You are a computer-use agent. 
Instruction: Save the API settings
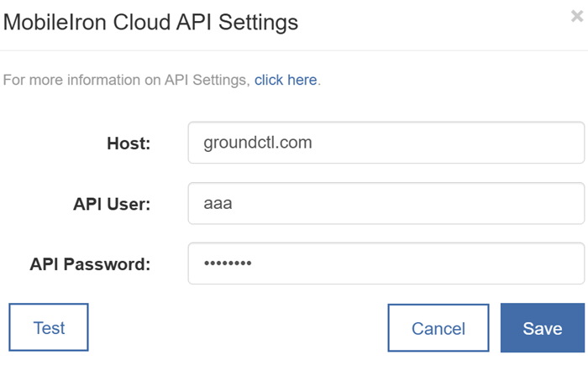543,328
